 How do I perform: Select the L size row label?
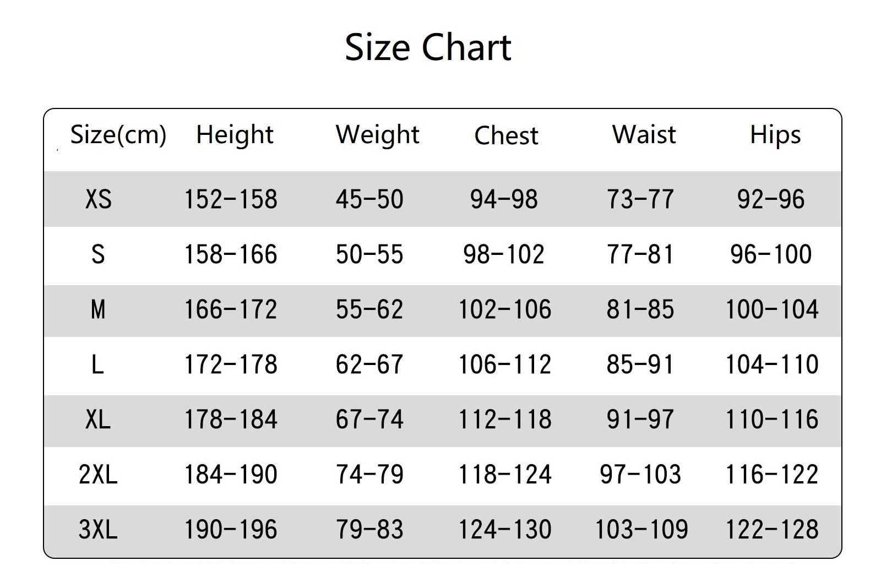[x=97, y=364]
